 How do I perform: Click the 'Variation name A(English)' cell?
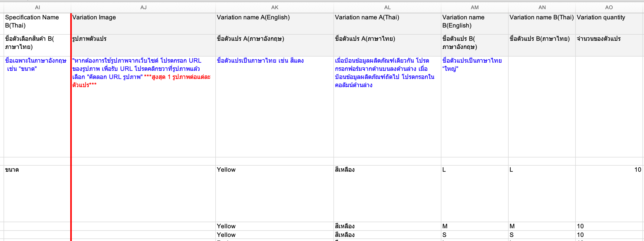click(x=275, y=24)
